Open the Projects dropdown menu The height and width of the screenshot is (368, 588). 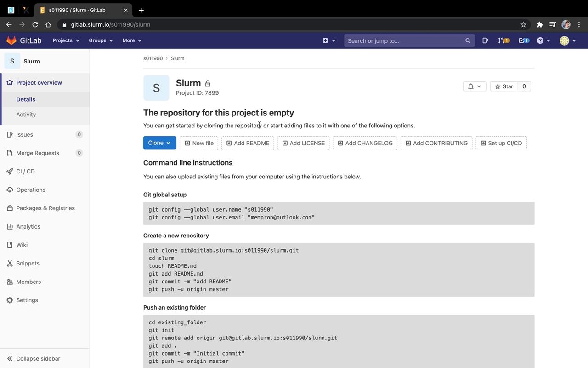click(x=66, y=40)
